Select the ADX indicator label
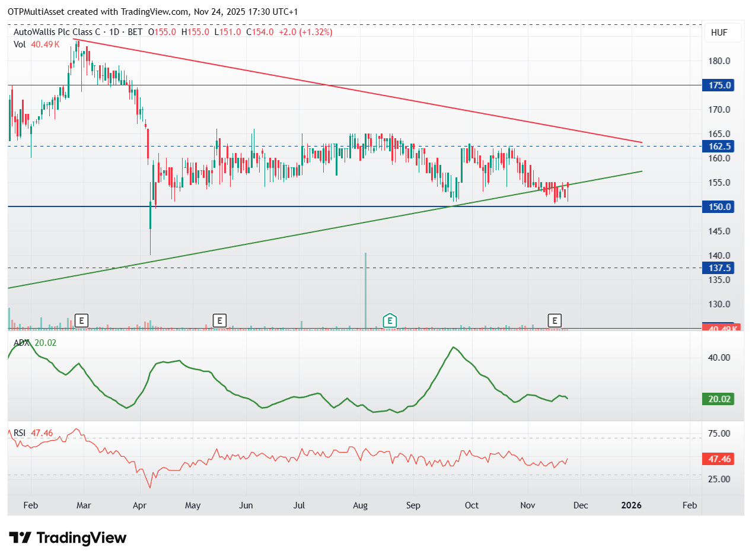Screen dimensions: 752x560 pyautogui.click(x=21, y=342)
